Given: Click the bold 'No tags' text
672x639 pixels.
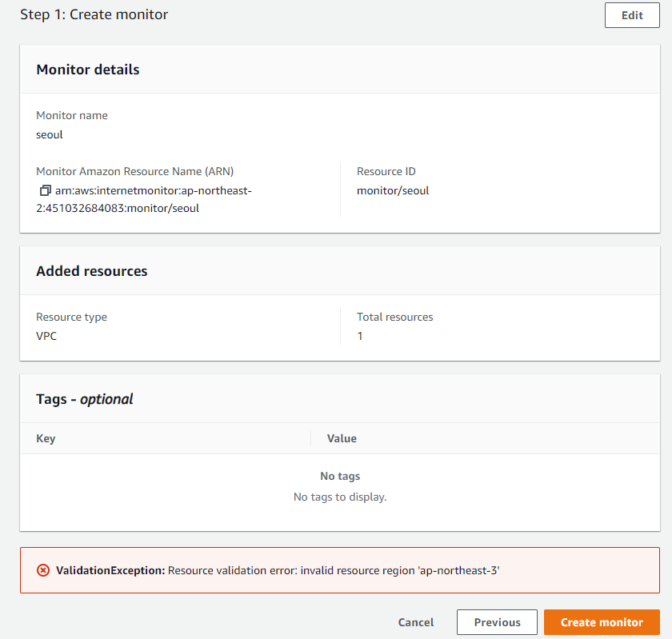Looking at the screenshot, I should (x=340, y=476).
